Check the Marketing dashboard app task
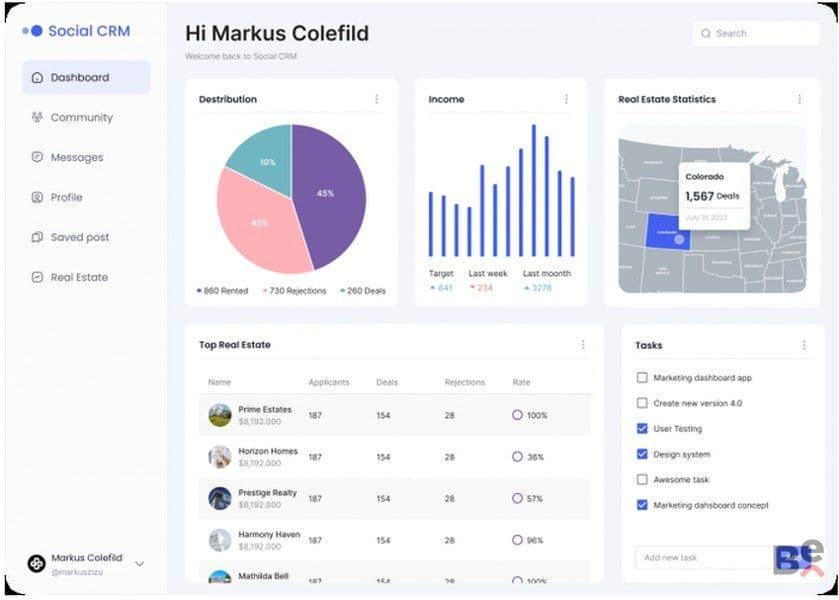Image resolution: width=839 pixels, height=600 pixels. click(642, 378)
